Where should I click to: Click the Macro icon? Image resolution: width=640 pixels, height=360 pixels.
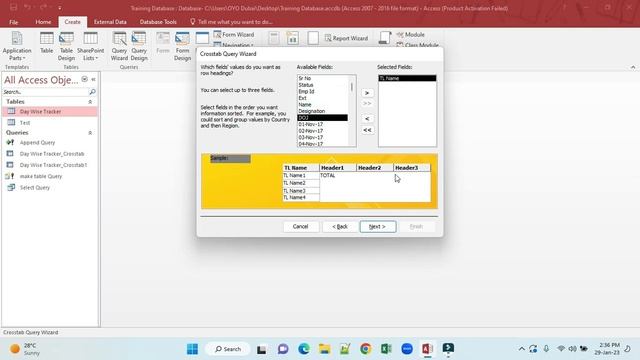[x=384, y=38]
